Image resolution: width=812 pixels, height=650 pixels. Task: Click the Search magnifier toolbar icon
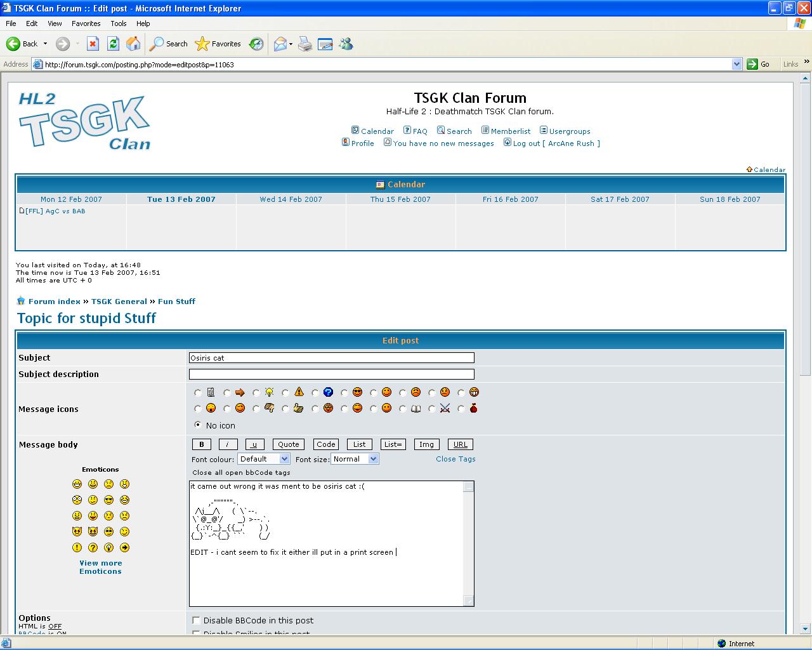[x=156, y=44]
